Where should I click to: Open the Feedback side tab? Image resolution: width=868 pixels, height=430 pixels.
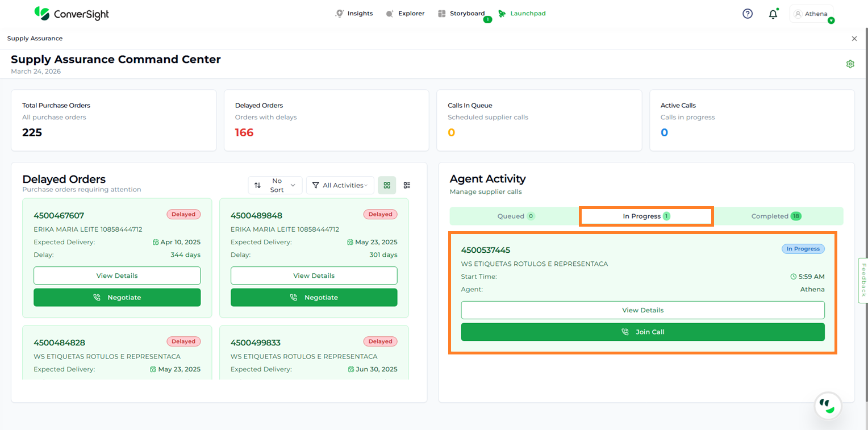[863, 280]
